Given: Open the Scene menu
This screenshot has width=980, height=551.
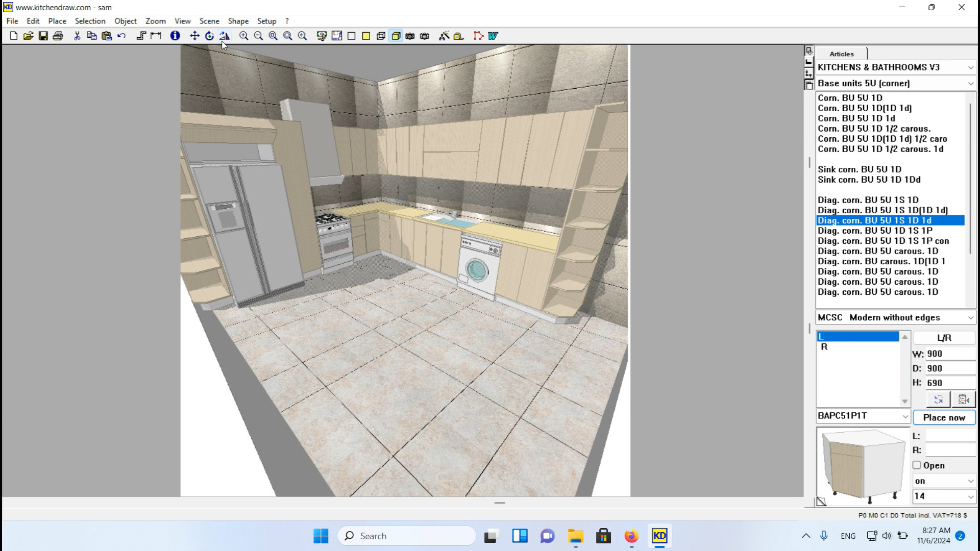Looking at the screenshot, I should pyautogui.click(x=209, y=21).
